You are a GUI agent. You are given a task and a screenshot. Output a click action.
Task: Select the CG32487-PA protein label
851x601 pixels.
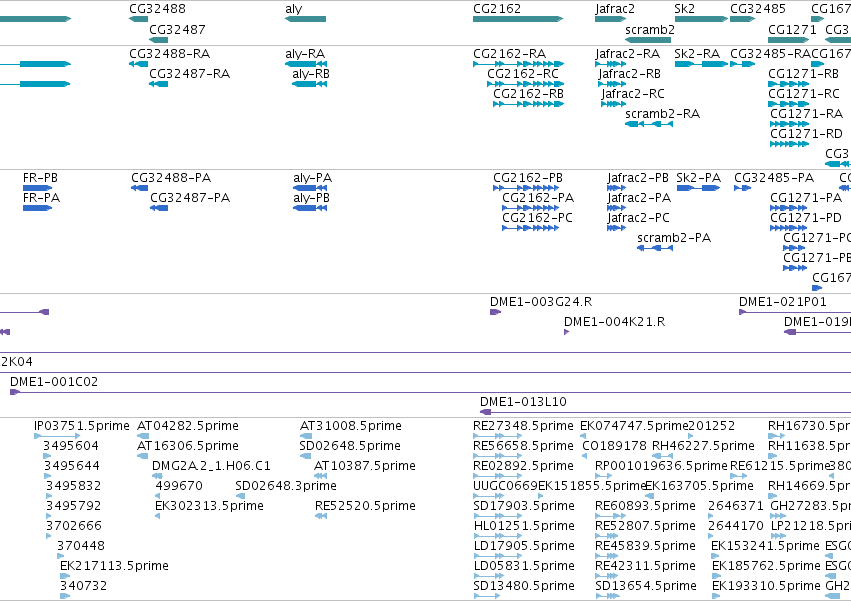(190, 198)
